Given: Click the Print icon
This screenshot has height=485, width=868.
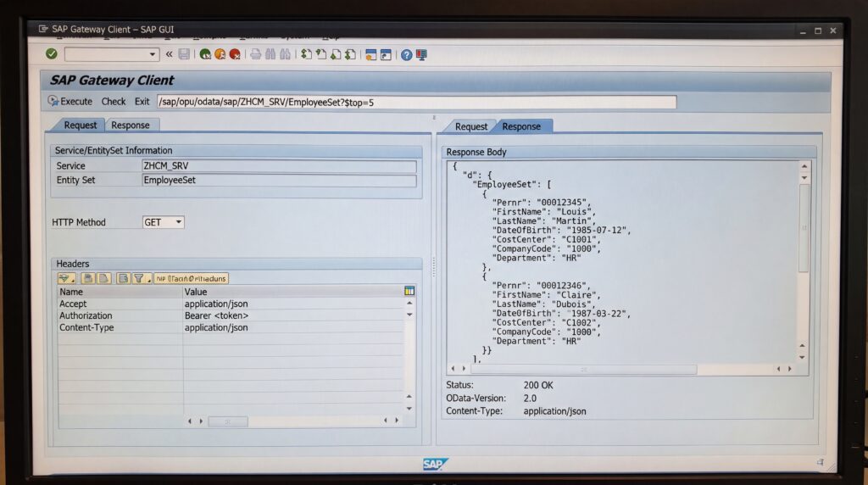Looking at the screenshot, I should 255,54.
